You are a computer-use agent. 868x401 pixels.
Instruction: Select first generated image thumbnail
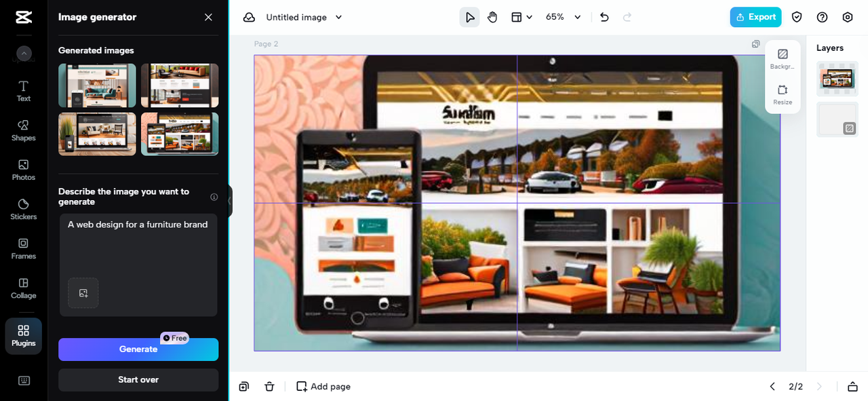(x=97, y=85)
